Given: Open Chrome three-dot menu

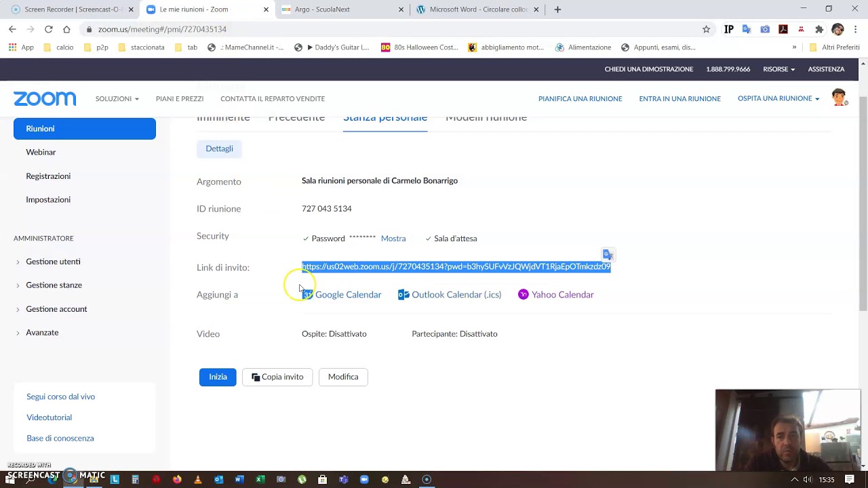Looking at the screenshot, I should click(856, 29).
